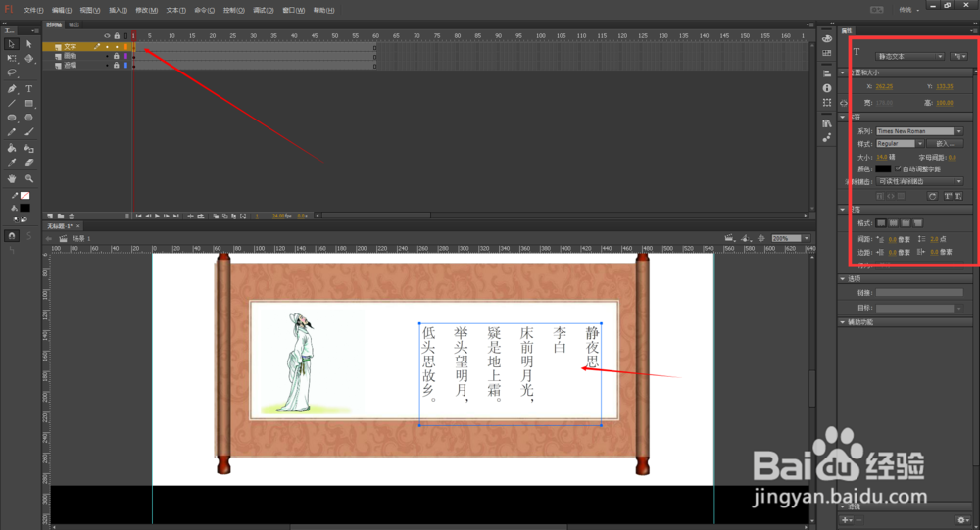Click the fill color black swatch in toolbox
980x530 pixels.
[25, 208]
